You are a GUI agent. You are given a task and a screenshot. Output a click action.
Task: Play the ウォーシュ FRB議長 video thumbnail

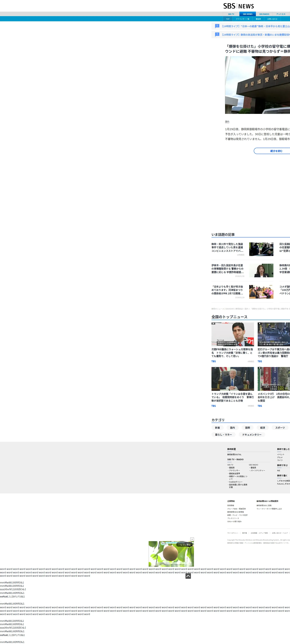[x=232, y=334]
